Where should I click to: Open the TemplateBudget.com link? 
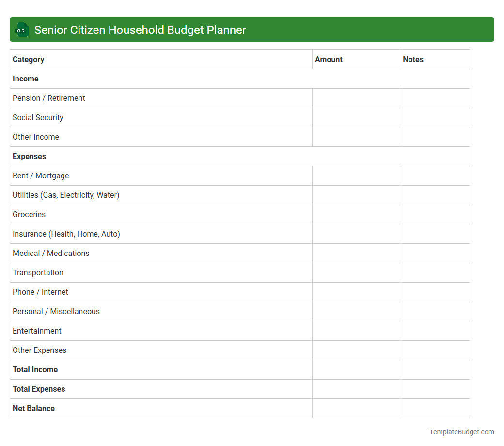461,431
